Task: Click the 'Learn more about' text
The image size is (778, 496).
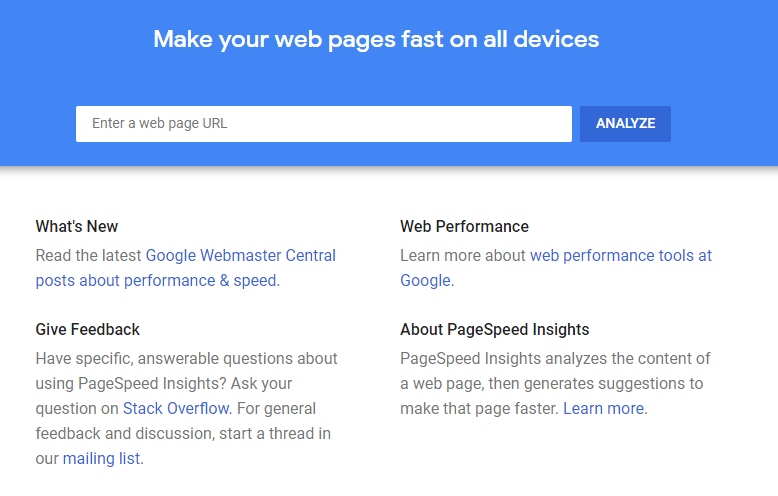Action: click(462, 255)
